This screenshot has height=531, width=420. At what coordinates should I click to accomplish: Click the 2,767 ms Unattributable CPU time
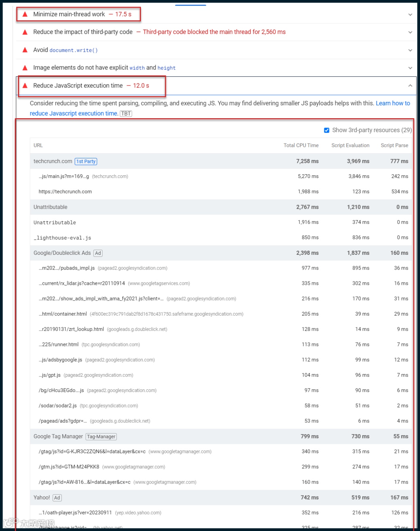[307, 207]
